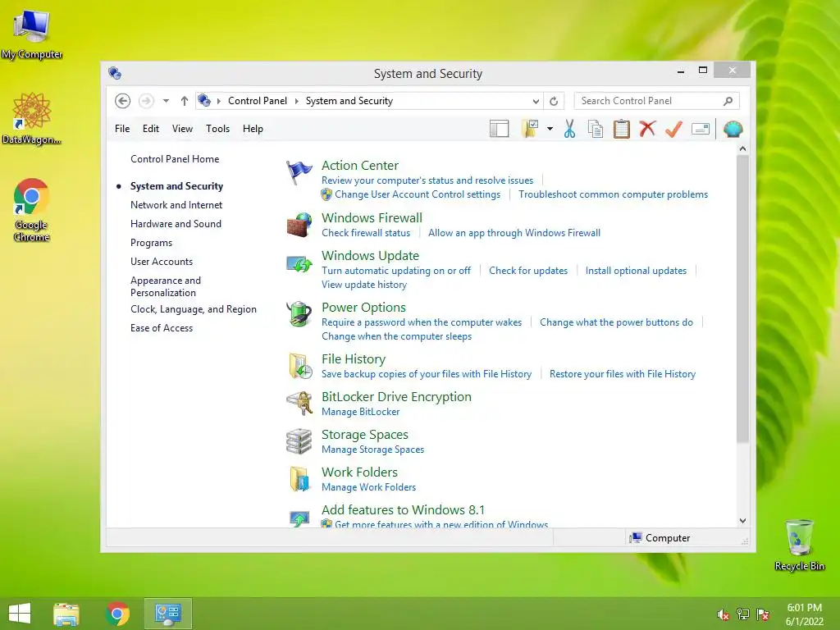Click the network tray icon
This screenshot has width=840, height=630.
pyautogui.click(x=743, y=614)
